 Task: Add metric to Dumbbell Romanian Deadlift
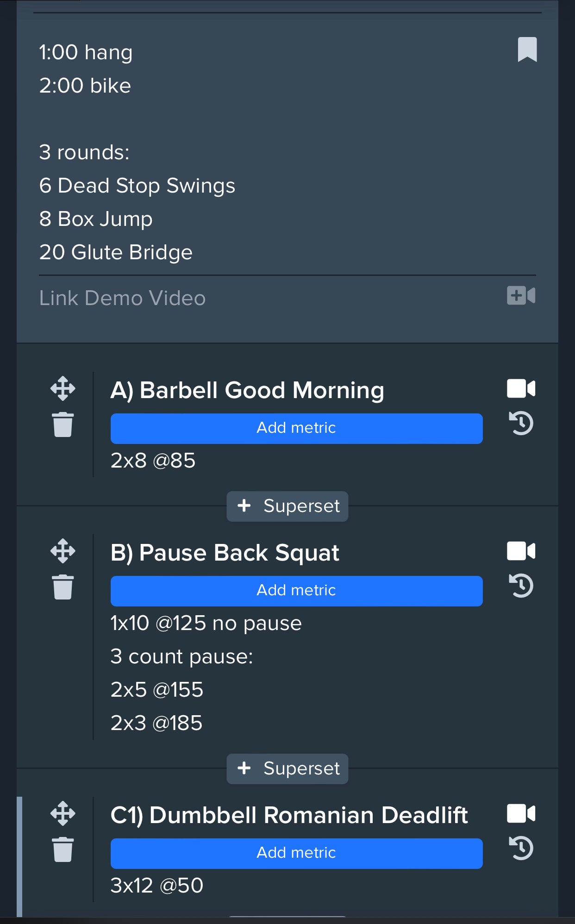[x=296, y=853]
